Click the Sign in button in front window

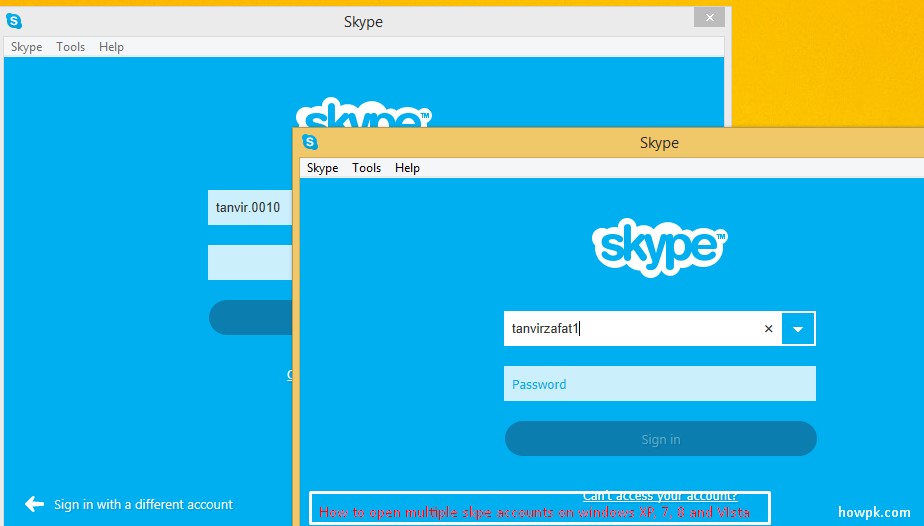(x=661, y=439)
